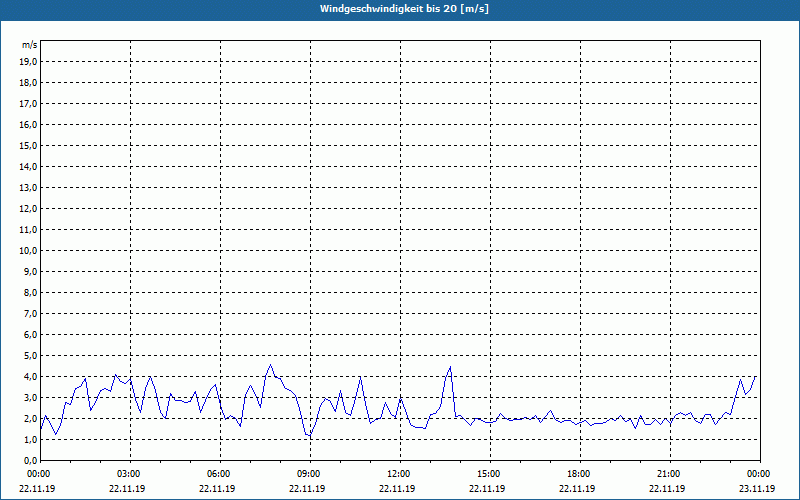Click the 15:00 time axis label
Viewport: 800px width, 500px height.
(490, 474)
